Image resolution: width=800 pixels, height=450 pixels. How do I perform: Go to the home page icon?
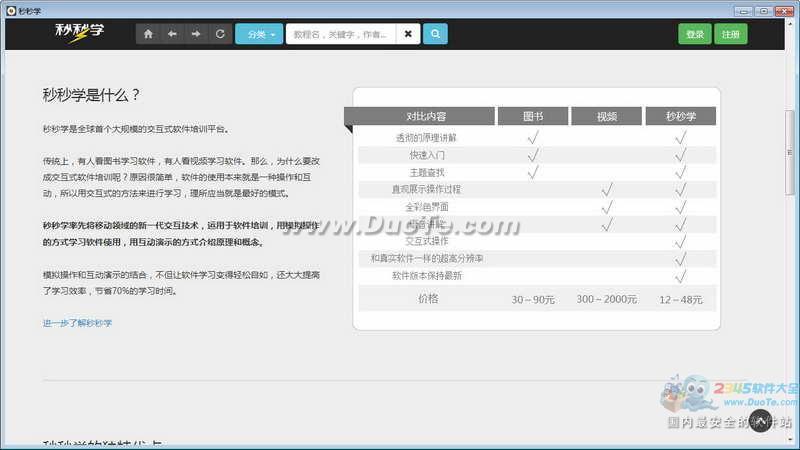(x=148, y=34)
